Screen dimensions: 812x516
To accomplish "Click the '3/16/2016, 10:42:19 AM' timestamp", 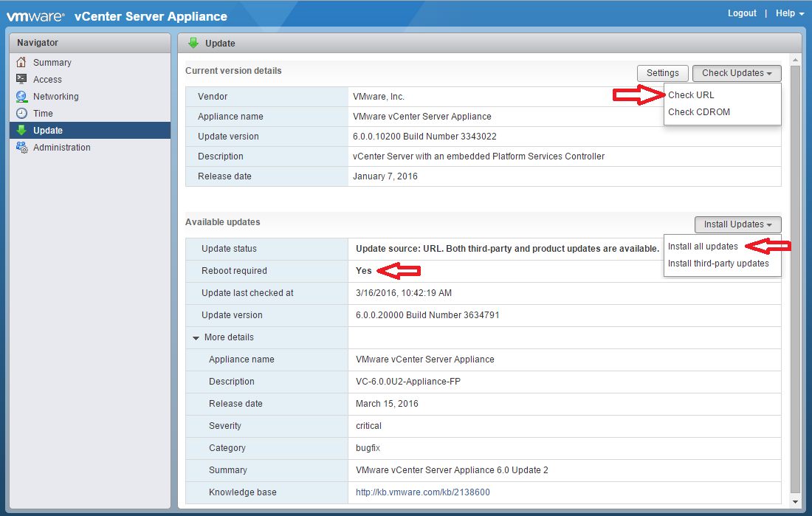I will coord(403,293).
